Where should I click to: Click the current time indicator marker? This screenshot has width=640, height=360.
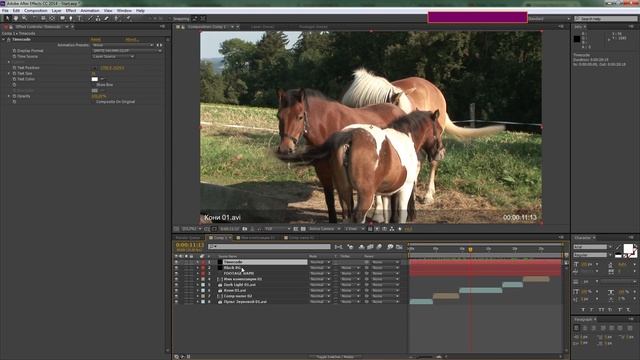coord(470,249)
